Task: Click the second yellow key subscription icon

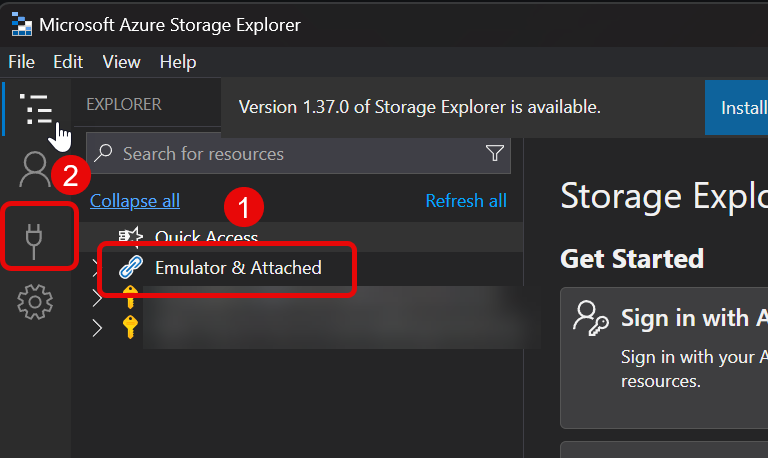Action: click(x=128, y=327)
